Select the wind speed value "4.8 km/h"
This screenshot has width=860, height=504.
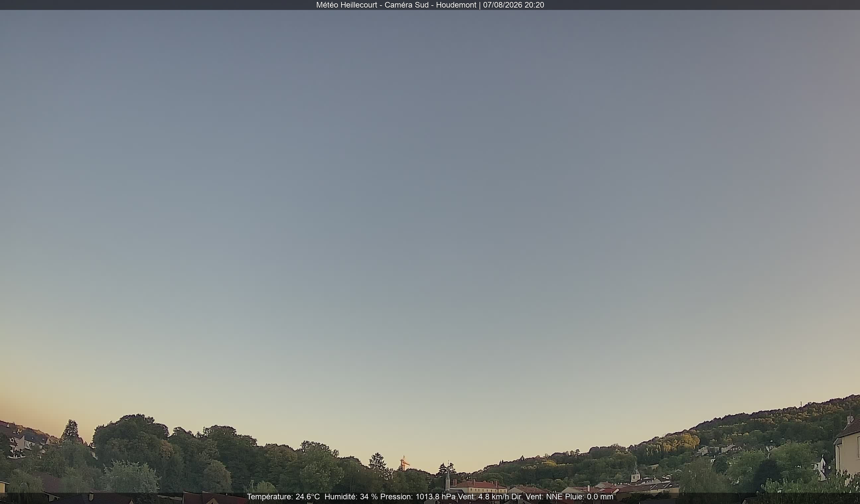493,497
